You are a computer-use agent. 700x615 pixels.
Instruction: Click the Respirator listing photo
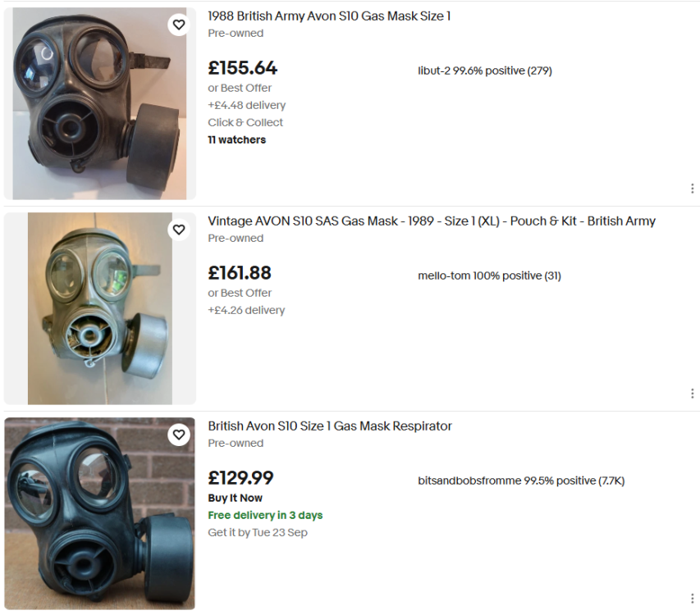(98, 512)
